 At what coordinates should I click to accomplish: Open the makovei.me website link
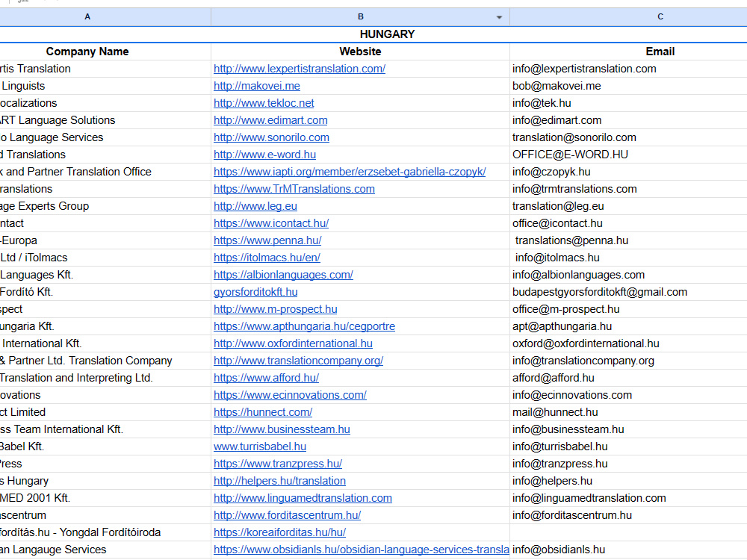[257, 86]
